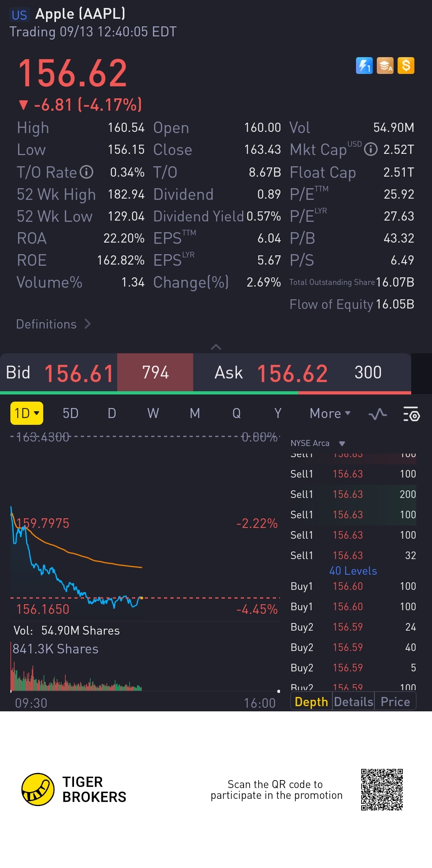
Task: Switch to the Details tab
Action: click(353, 702)
